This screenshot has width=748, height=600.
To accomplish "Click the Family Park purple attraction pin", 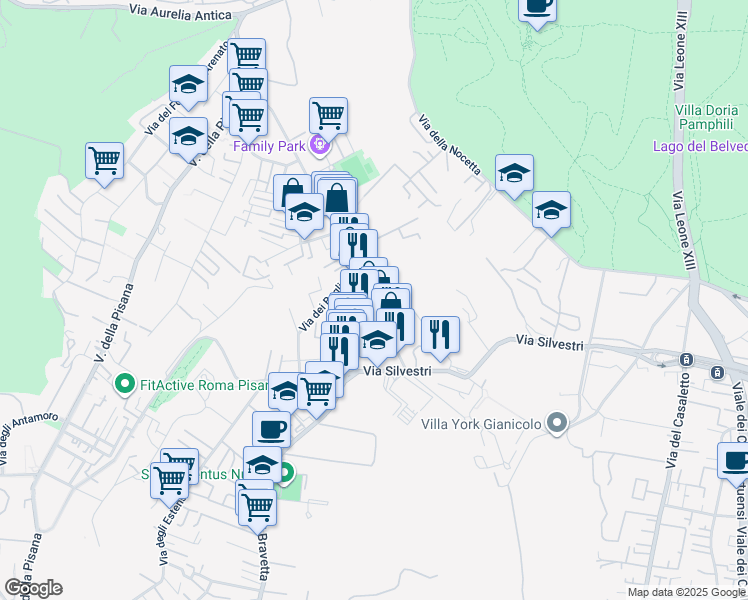I will tap(319, 145).
